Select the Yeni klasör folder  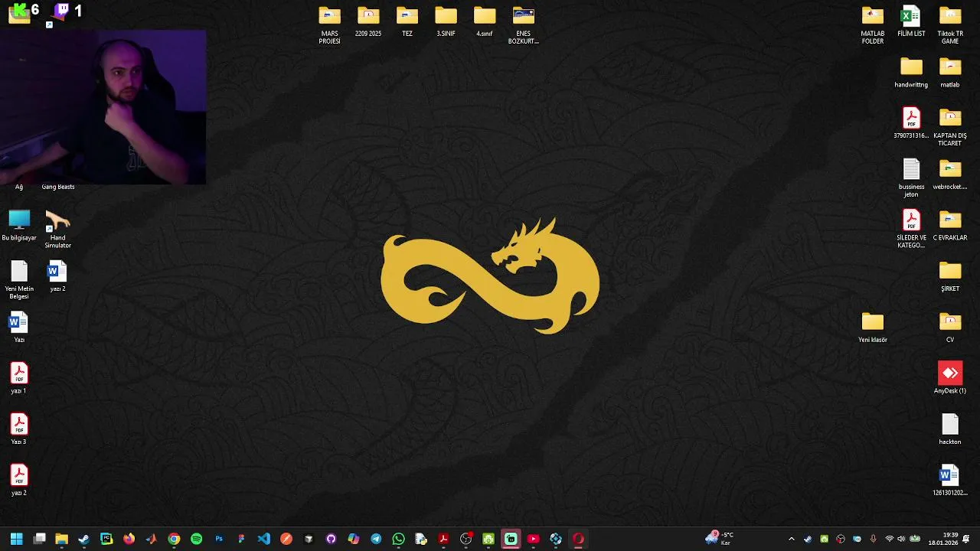pos(873,328)
